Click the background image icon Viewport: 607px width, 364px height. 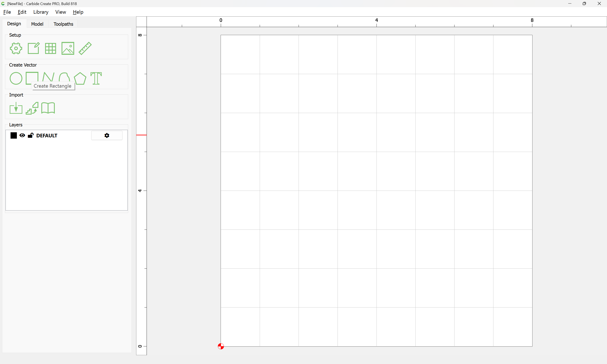coord(68,48)
